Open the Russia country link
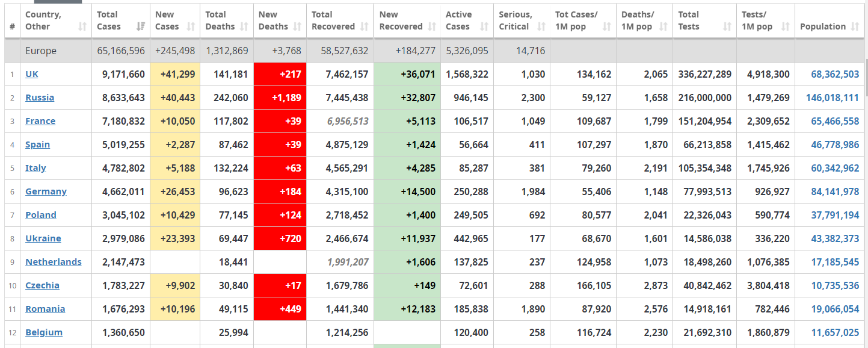 coord(40,98)
